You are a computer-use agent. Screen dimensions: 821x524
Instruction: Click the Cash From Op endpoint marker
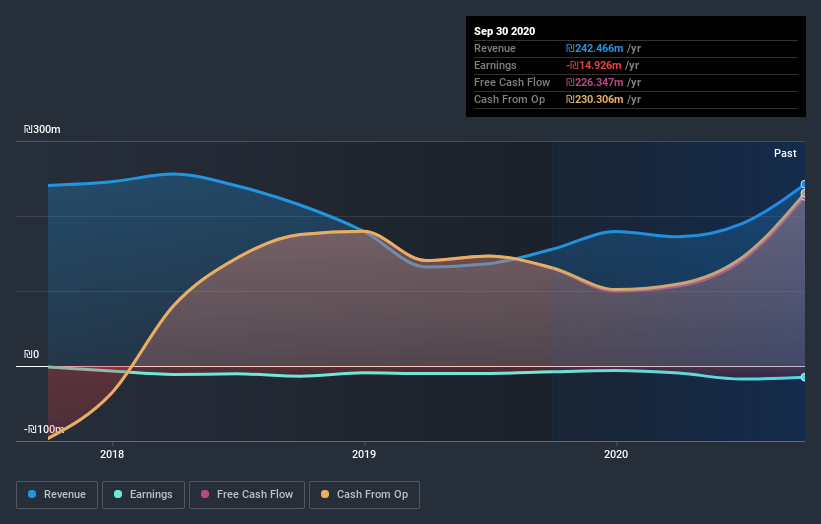pos(804,193)
